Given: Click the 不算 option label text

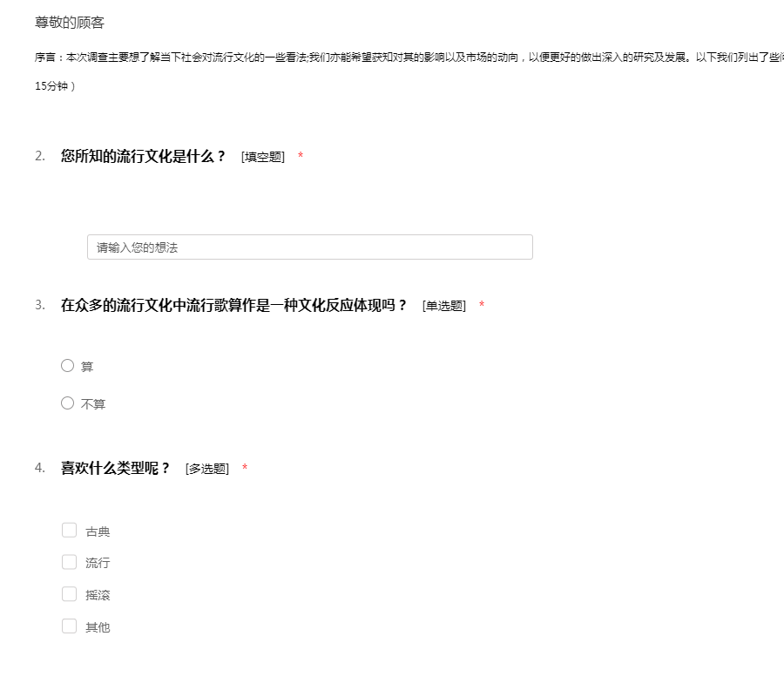Looking at the screenshot, I should (93, 404).
